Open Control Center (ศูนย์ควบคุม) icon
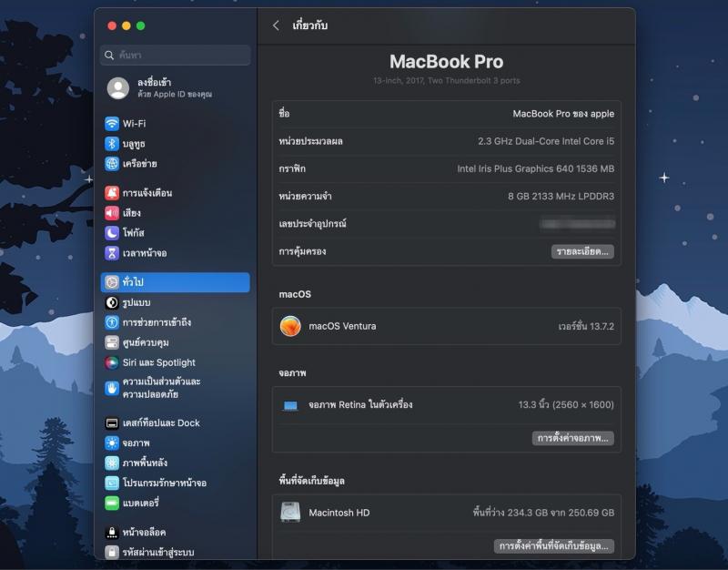The height and width of the screenshot is (570, 728). point(111,342)
